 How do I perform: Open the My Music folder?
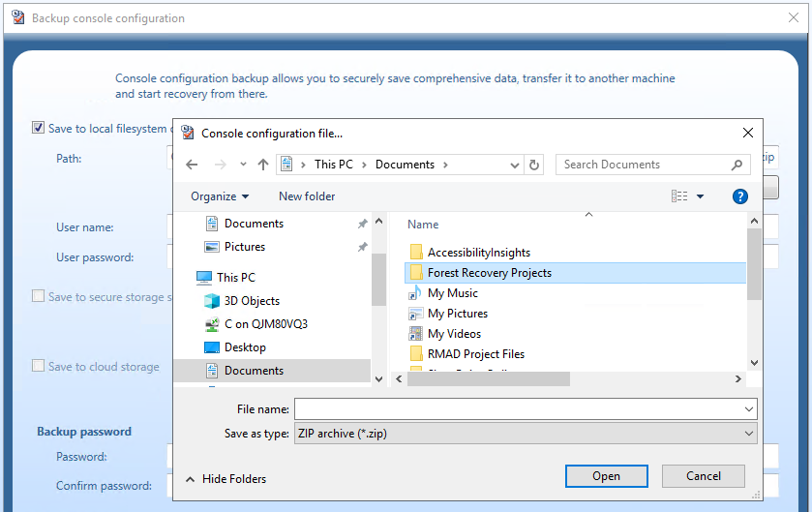click(452, 293)
